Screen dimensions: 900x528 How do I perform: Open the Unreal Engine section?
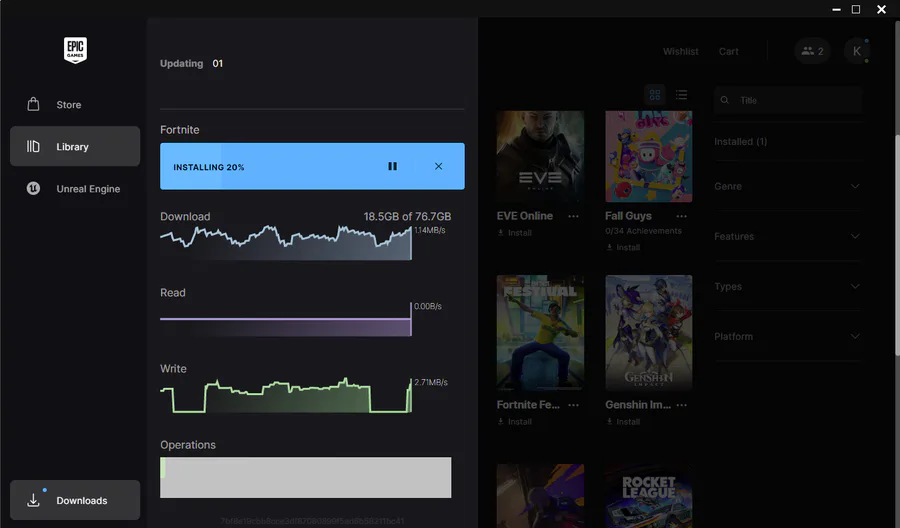tap(75, 188)
